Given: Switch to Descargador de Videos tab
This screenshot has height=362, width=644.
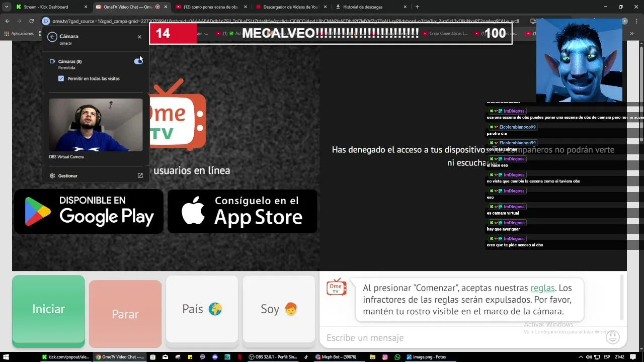Looking at the screenshot, I should (290, 7).
